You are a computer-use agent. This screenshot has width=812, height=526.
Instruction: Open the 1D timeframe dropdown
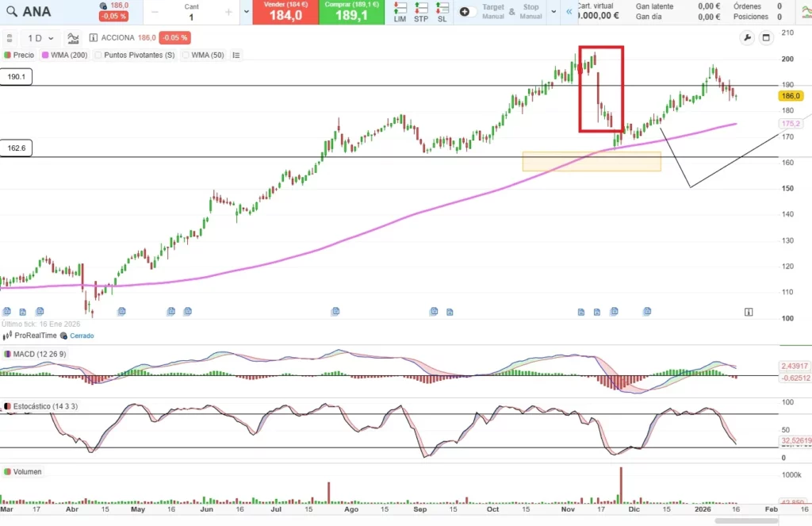pyautogui.click(x=41, y=38)
